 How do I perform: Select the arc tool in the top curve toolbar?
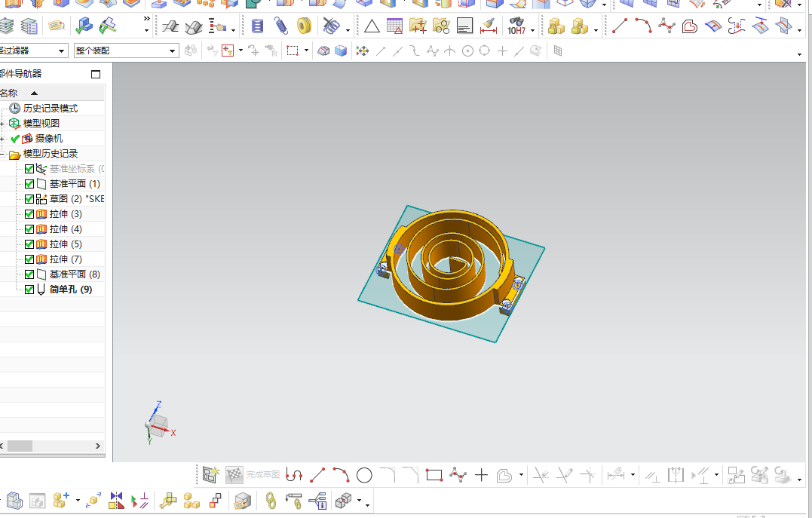643,26
